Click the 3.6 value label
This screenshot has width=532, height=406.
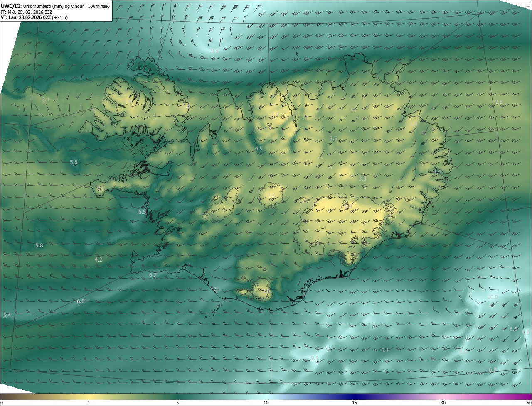point(333,139)
